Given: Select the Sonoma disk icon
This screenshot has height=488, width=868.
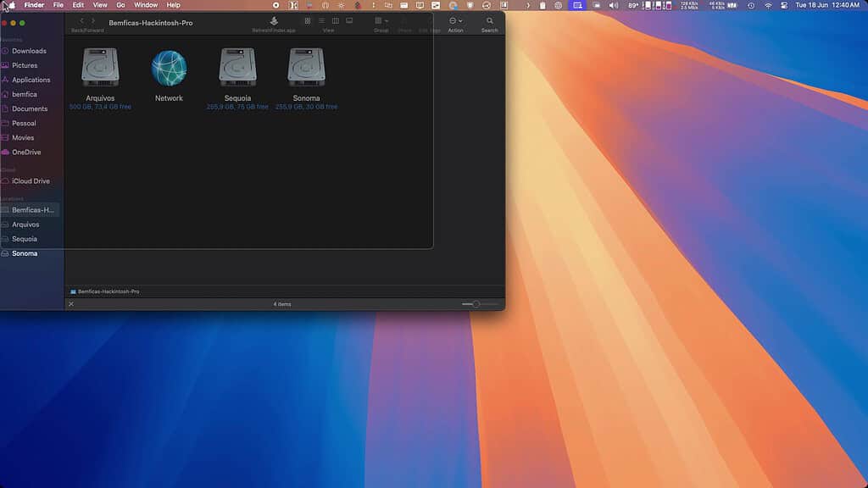Looking at the screenshot, I should coord(306,68).
